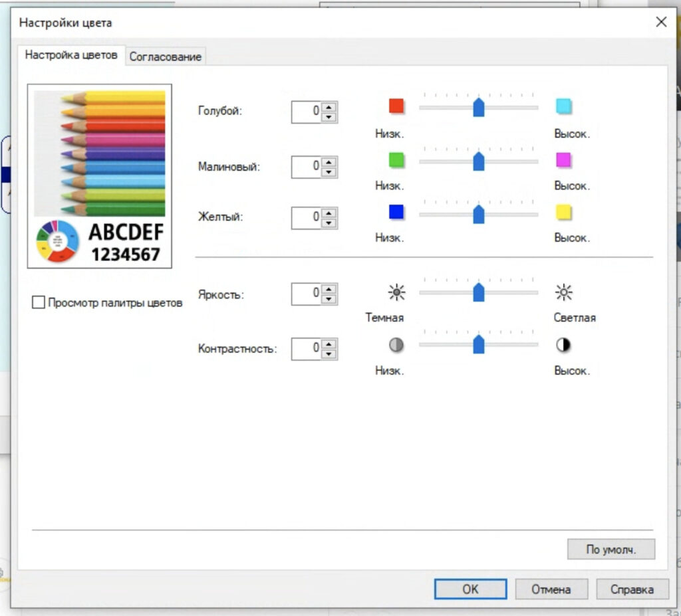This screenshot has width=681, height=616.
Task: Click the Отмена button
Action: coord(551,589)
